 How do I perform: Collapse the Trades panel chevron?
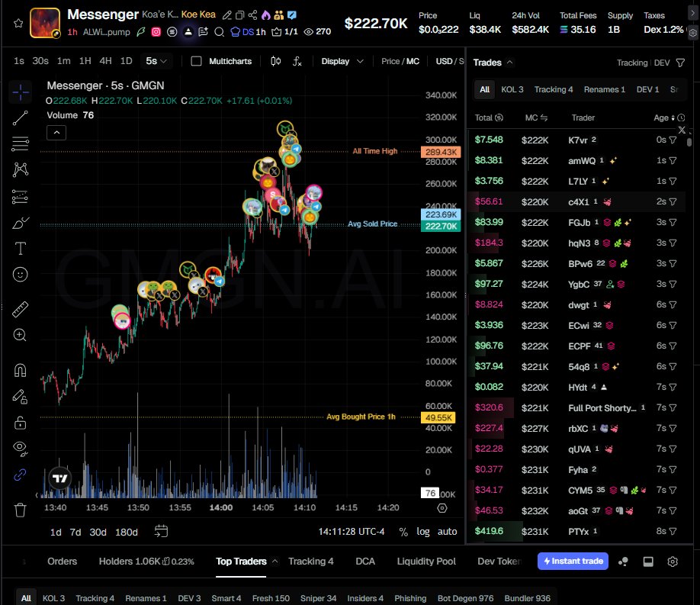point(509,62)
